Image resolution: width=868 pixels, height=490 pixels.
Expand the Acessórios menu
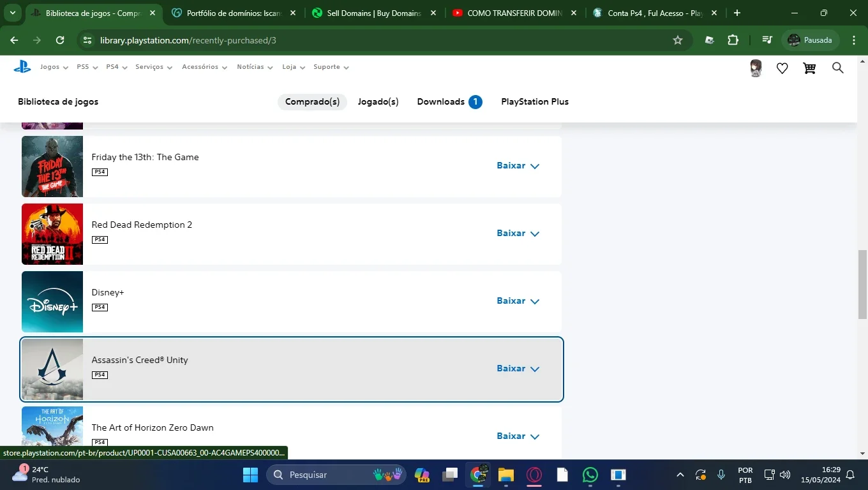205,67
